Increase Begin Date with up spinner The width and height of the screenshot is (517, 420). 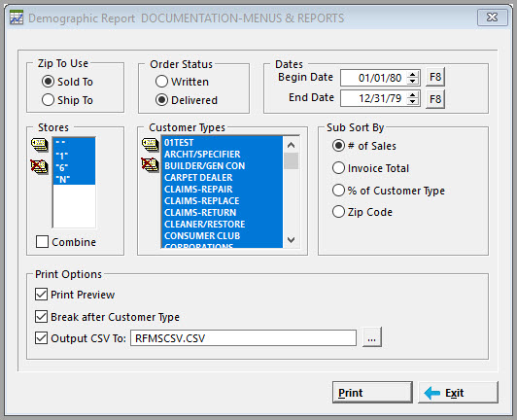[412, 75]
